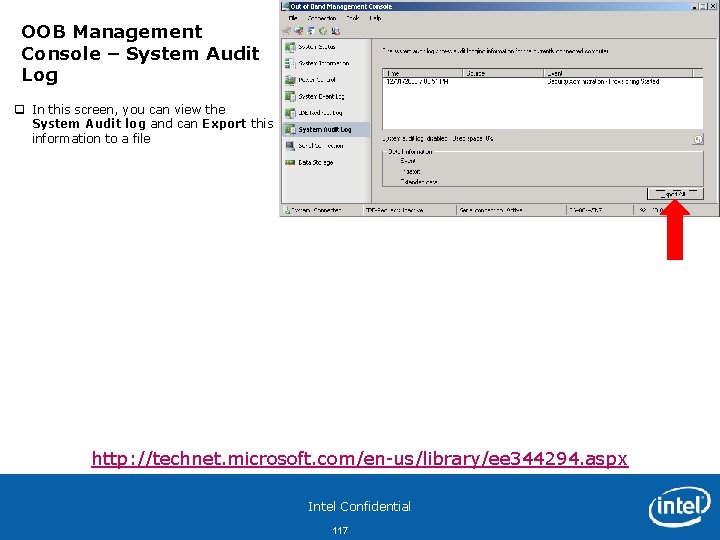This screenshot has height=540, width=720.
Task: Select Power Control in the sidebar
Action: click(x=326, y=80)
